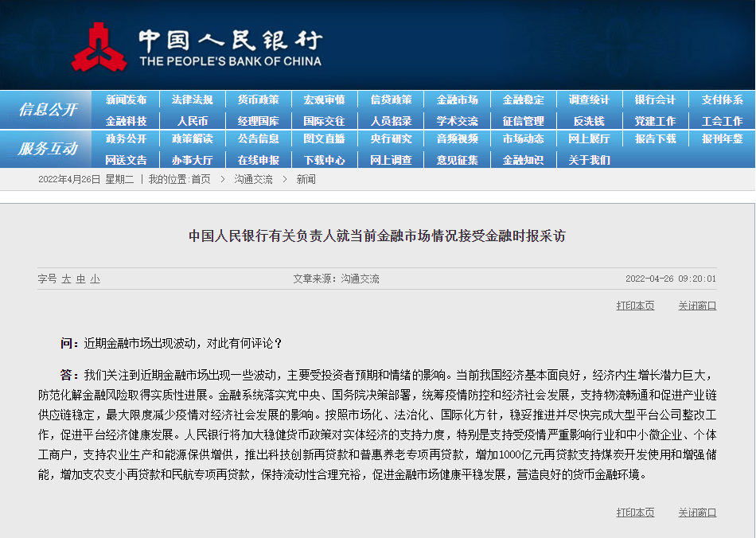Click the 文章来源：沟通交流 text

[336, 279]
